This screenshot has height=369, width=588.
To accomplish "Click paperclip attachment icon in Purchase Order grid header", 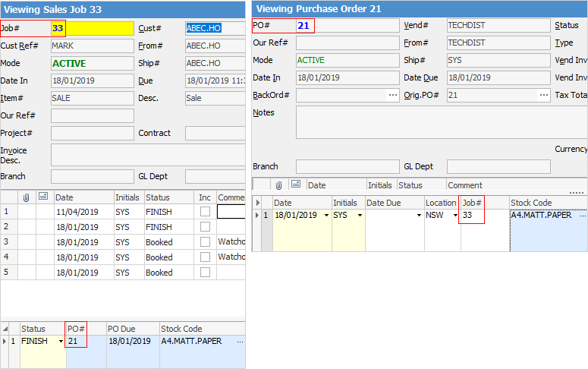I will [278, 185].
